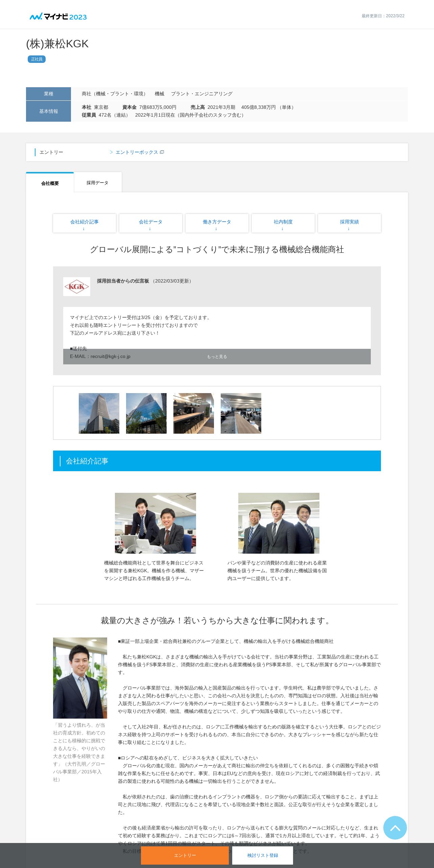The height and width of the screenshot is (868, 434).
Task: Click the scroll-to-top arrow button
Action: 395,827
